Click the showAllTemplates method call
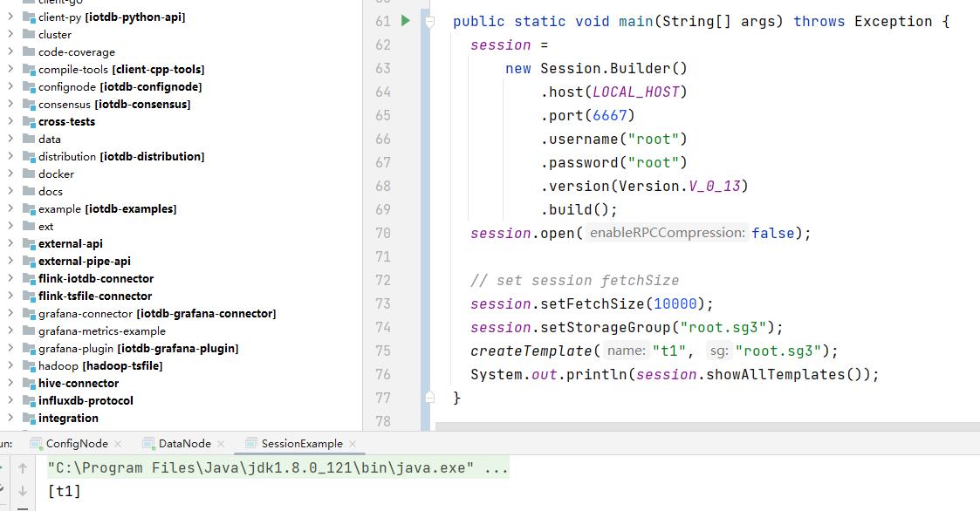This screenshot has width=980, height=511. point(776,374)
